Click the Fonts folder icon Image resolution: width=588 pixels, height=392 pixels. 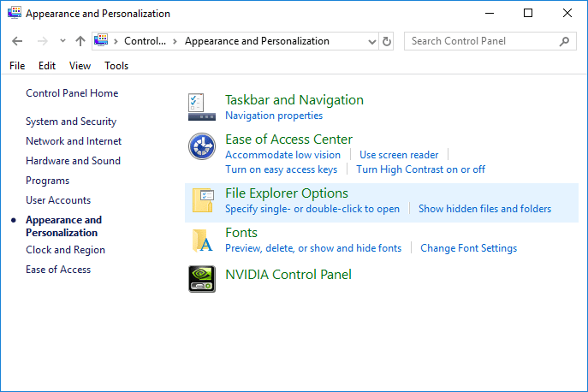pyautogui.click(x=202, y=241)
